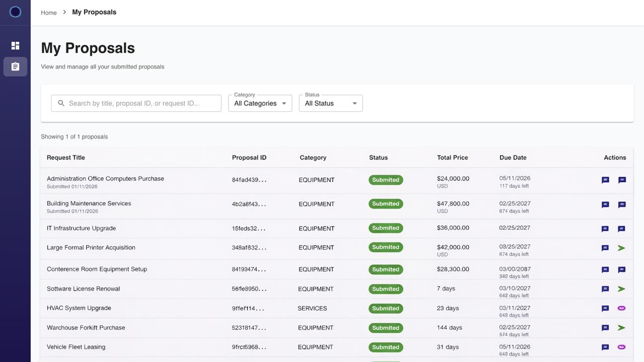Open Administration Office Computers Purchase row title
Image resolution: width=644 pixels, height=362 pixels.
105,179
